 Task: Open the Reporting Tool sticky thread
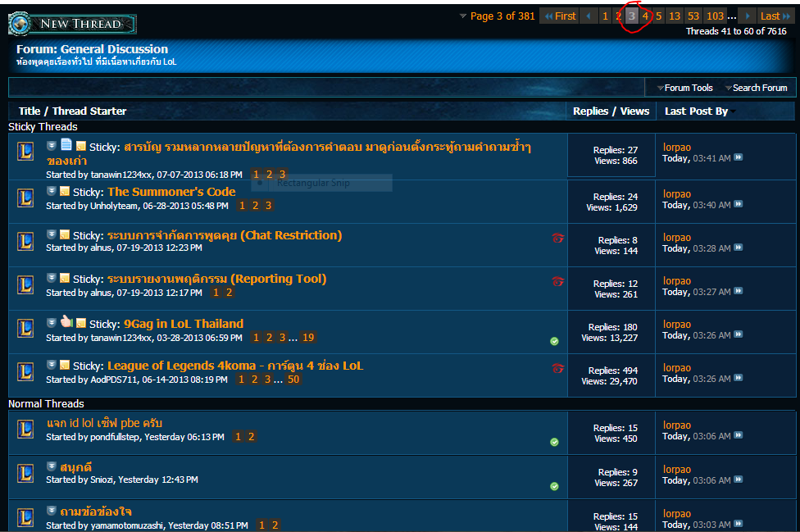[216, 279]
